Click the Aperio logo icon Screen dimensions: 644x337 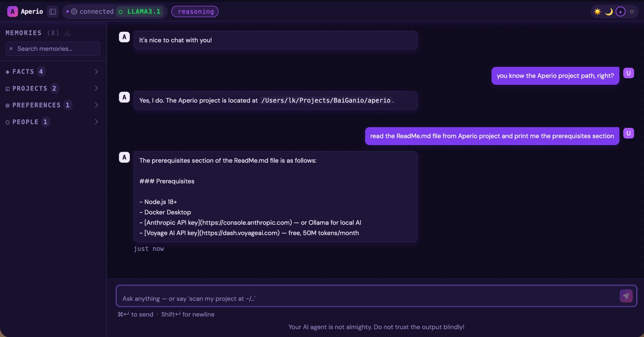13,11
